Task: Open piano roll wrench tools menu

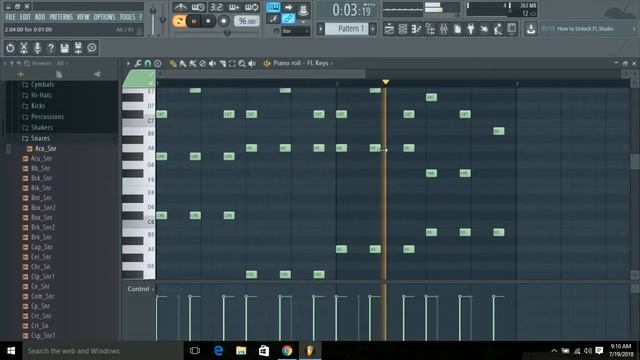Action: [x=138, y=63]
